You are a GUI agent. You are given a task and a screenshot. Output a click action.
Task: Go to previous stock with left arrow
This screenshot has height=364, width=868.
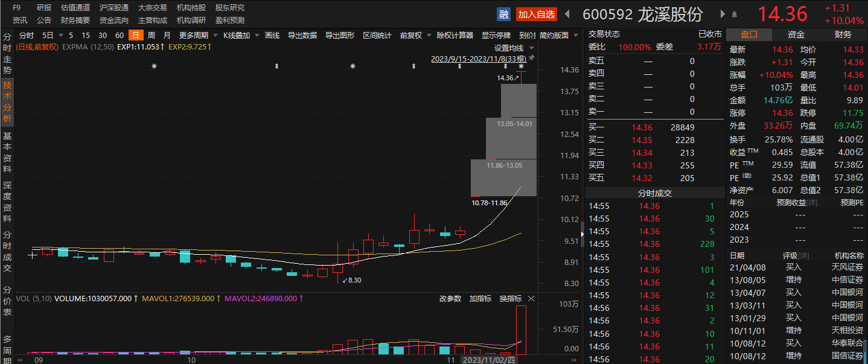[567, 13]
